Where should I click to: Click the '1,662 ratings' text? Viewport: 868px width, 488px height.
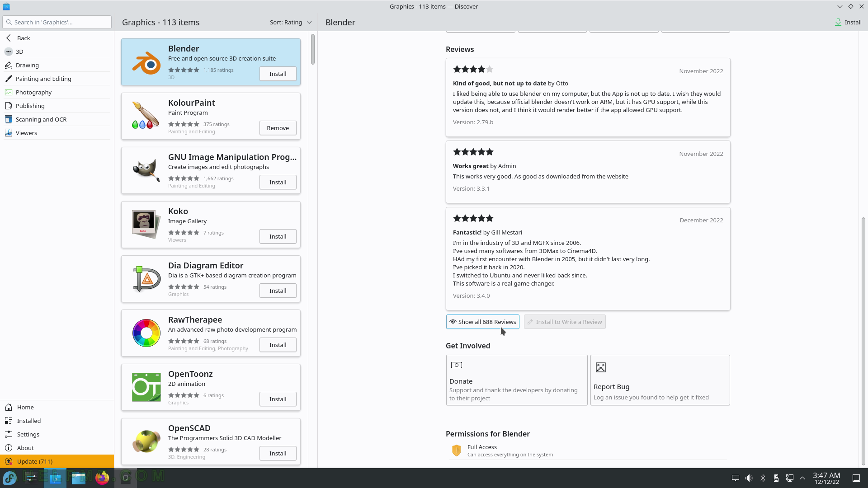coord(218,178)
